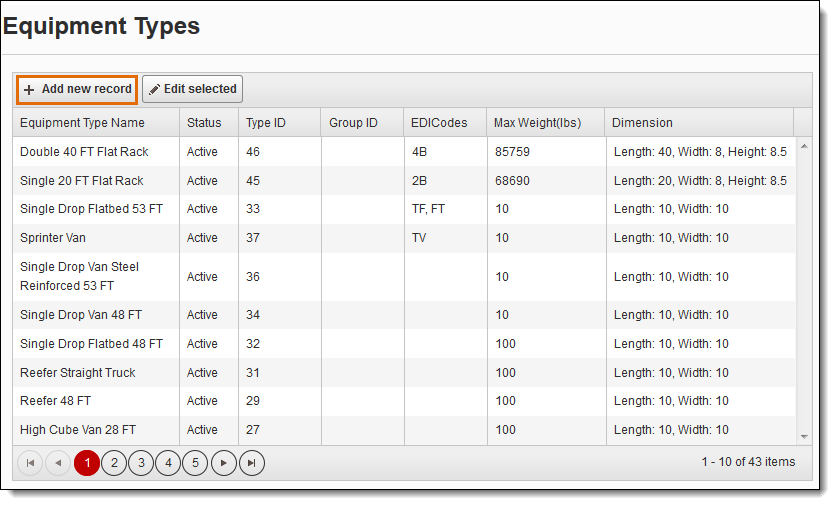The width and height of the screenshot is (835, 505).
Task: Open page 3 of the grid
Action: 141,463
